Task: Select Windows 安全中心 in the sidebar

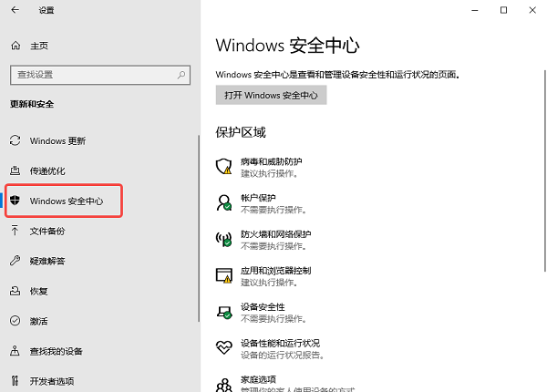Action: [x=67, y=201]
